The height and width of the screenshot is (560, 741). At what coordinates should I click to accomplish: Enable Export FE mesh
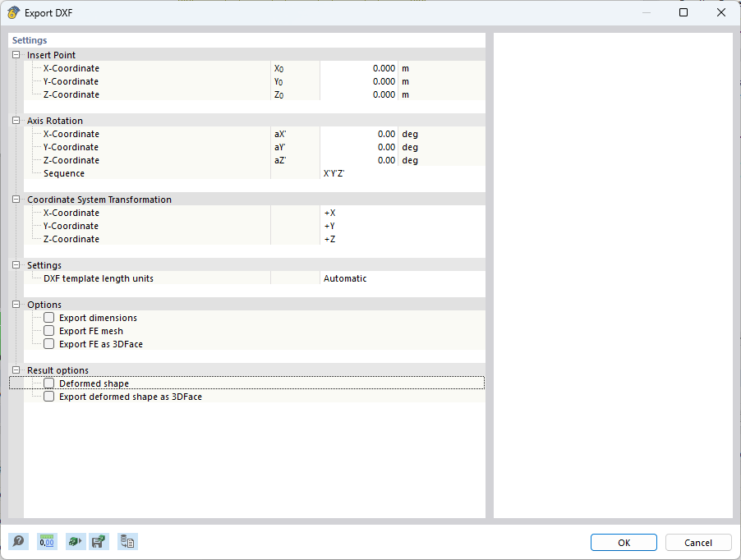click(x=48, y=330)
